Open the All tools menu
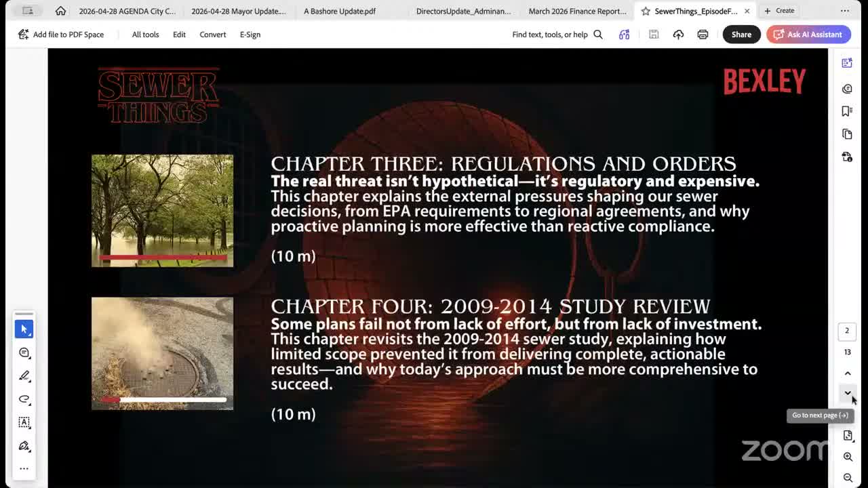This screenshot has width=868, height=488. click(x=145, y=35)
